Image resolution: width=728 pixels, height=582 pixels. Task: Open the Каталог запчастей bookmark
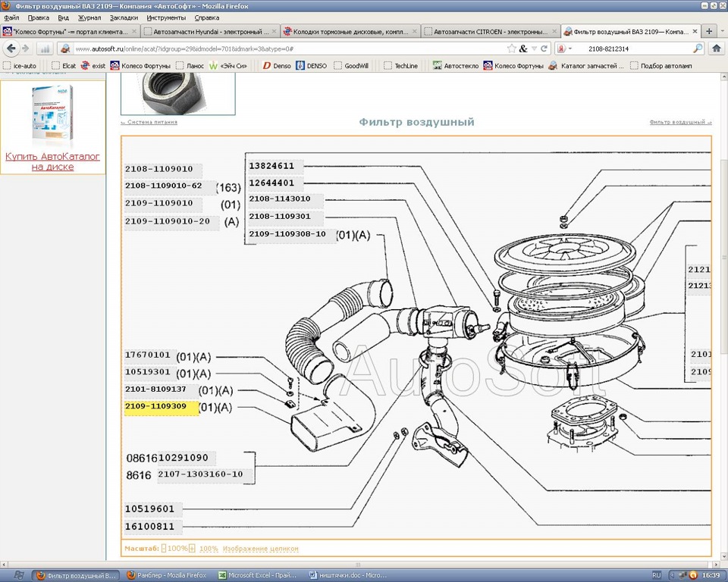point(585,66)
